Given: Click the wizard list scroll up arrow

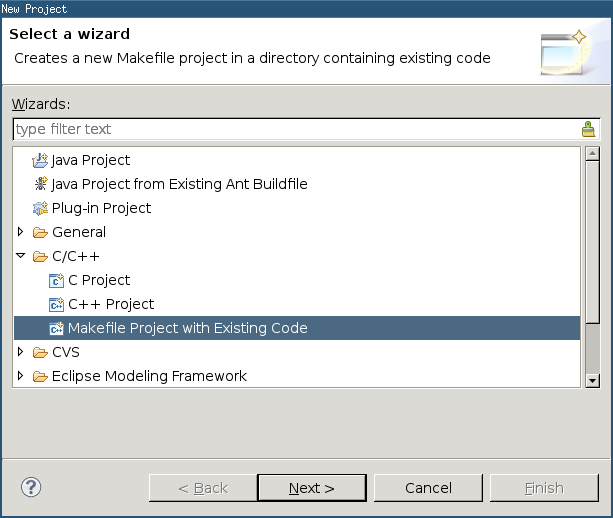Looking at the screenshot, I should pyautogui.click(x=593, y=154).
